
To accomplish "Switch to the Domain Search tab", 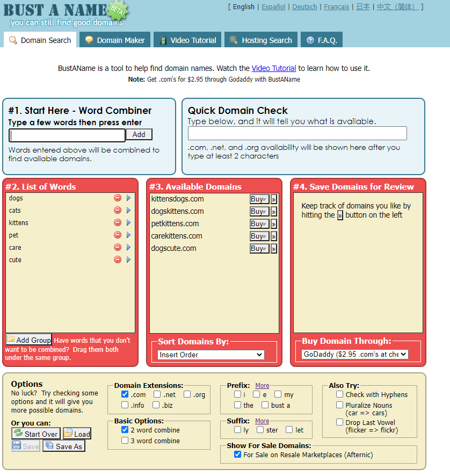I will pyautogui.click(x=40, y=40).
